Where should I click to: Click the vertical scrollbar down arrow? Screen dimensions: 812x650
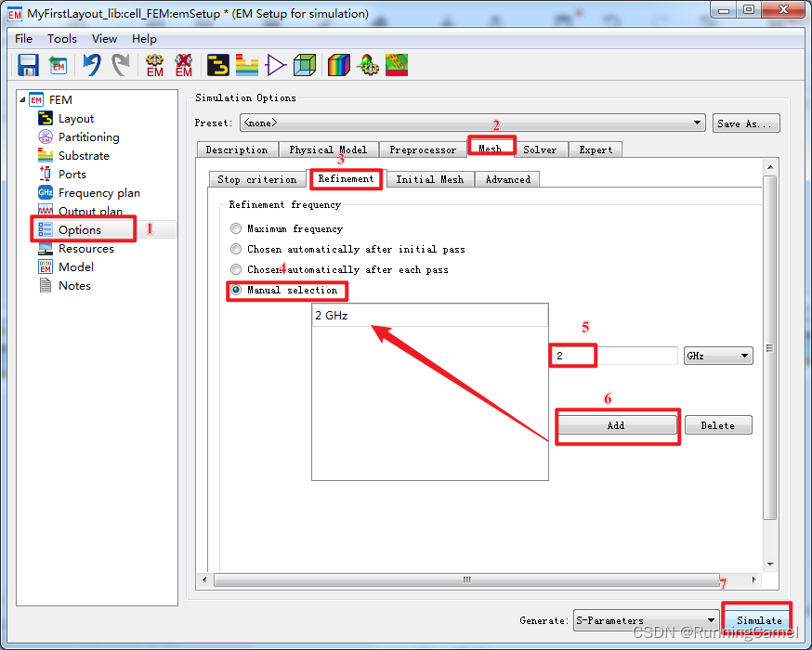pyautogui.click(x=770, y=564)
